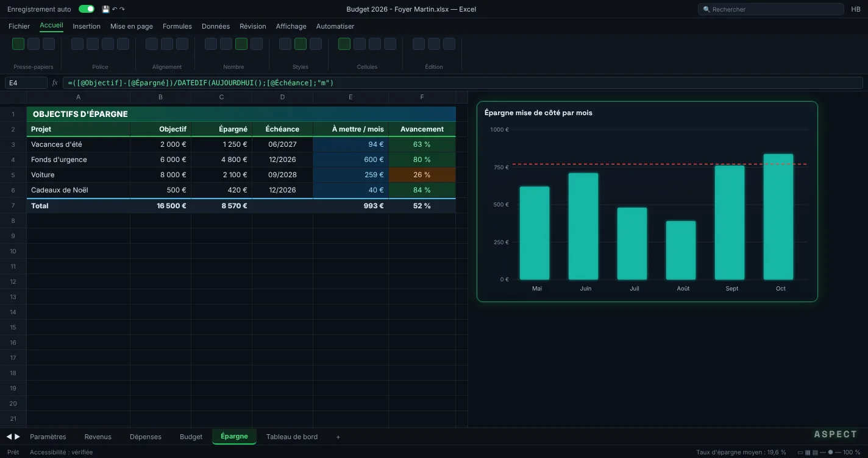Click into the E4 name box
The width and height of the screenshot is (868, 458).
[x=26, y=83]
